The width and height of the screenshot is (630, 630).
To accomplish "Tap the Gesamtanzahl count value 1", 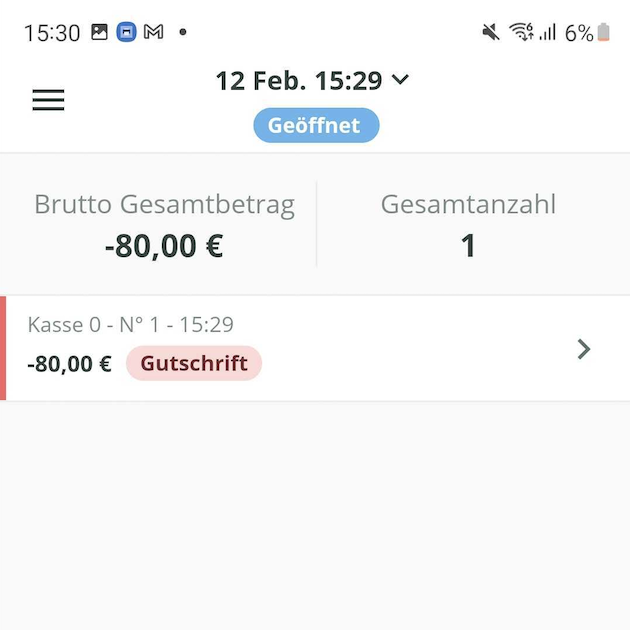I will pos(468,245).
